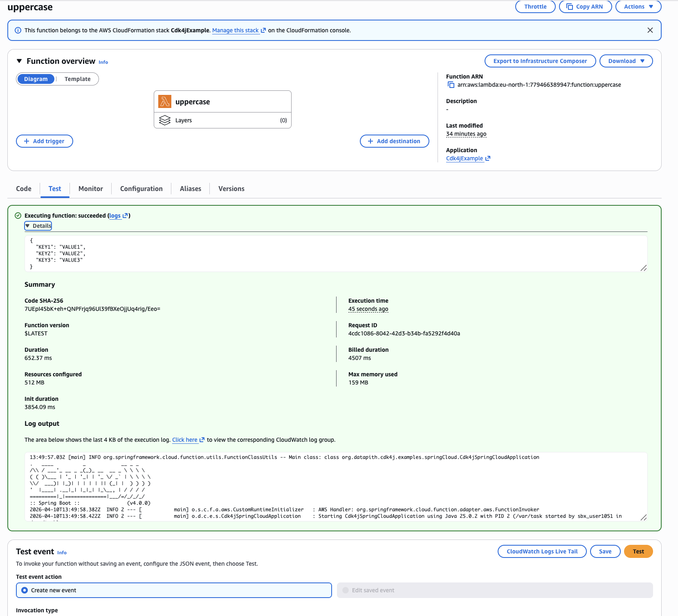Click the 512 MB resources configured value
The width and height of the screenshot is (678, 616).
34,382
